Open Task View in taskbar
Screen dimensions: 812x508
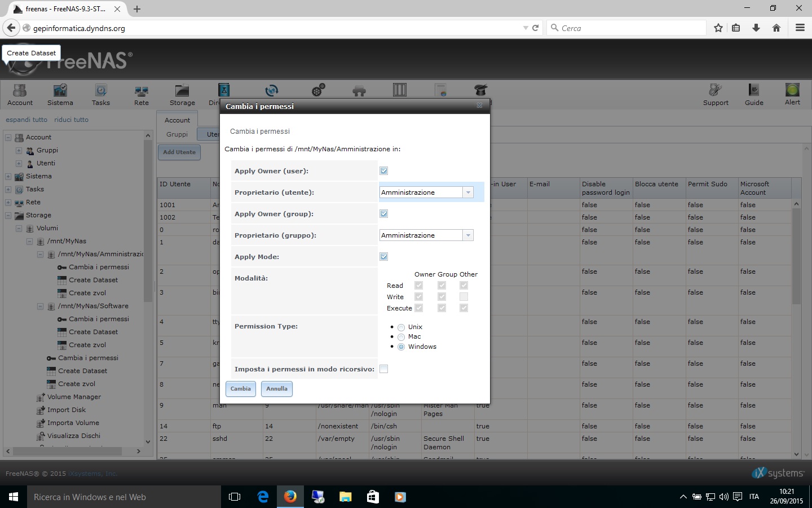tap(235, 497)
